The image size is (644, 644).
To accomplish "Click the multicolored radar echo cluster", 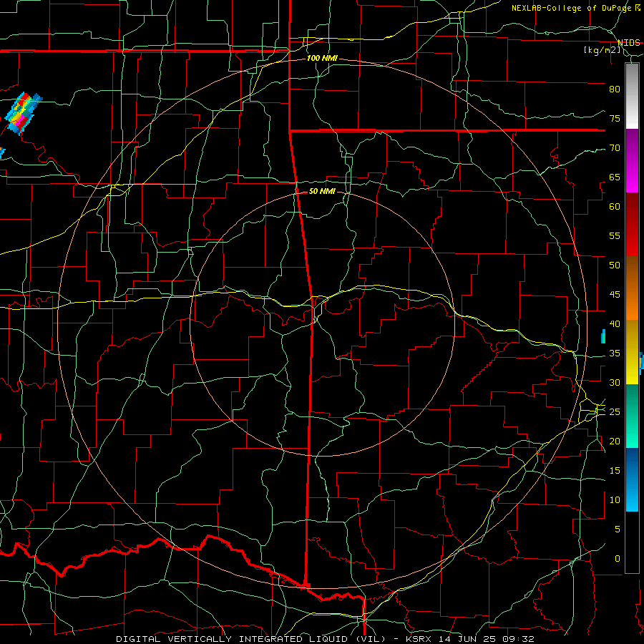I will pos(23,112).
